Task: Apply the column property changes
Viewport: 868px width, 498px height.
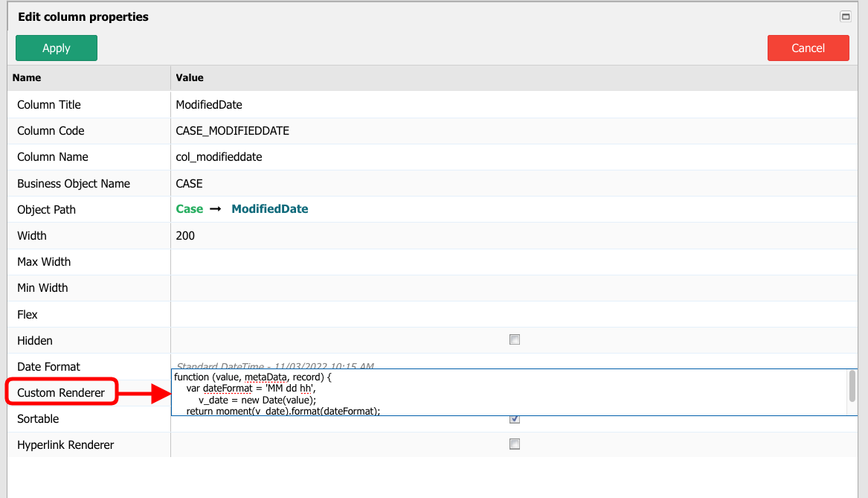Action: pos(56,48)
